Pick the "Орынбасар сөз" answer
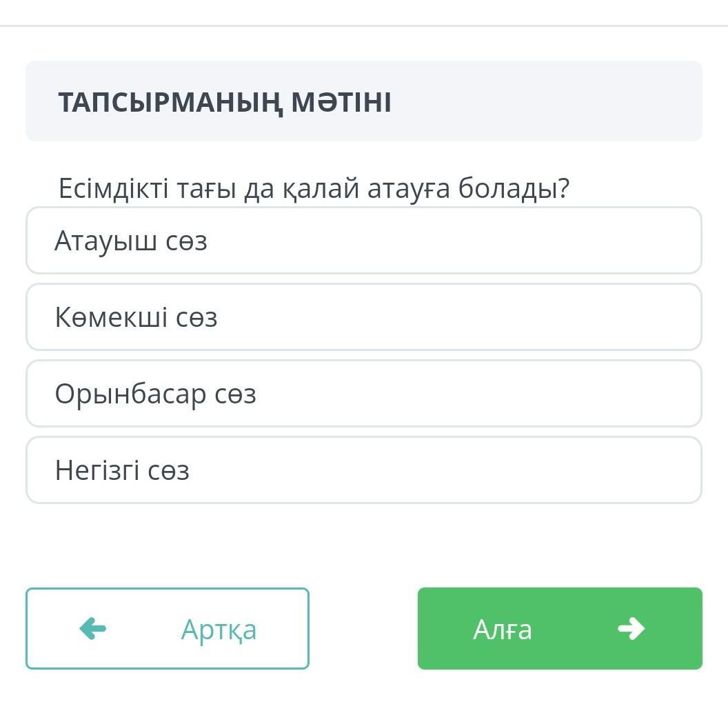 coord(363,394)
